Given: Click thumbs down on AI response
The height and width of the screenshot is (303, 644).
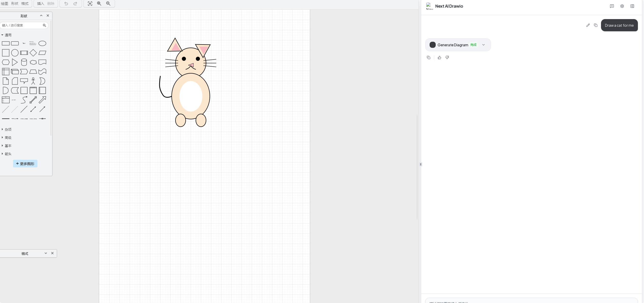Looking at the screenshot, I should point(447,58).
